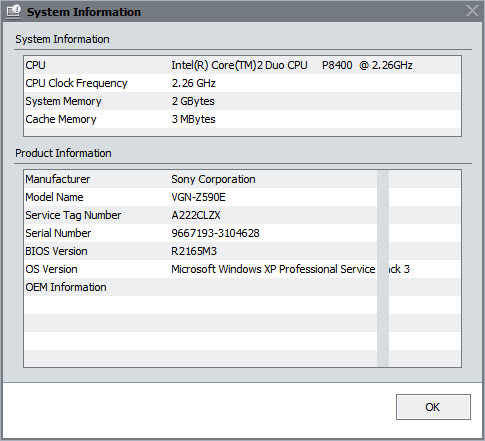
Task: Click the 9667193-3104628 serial value
Action: 215,233
